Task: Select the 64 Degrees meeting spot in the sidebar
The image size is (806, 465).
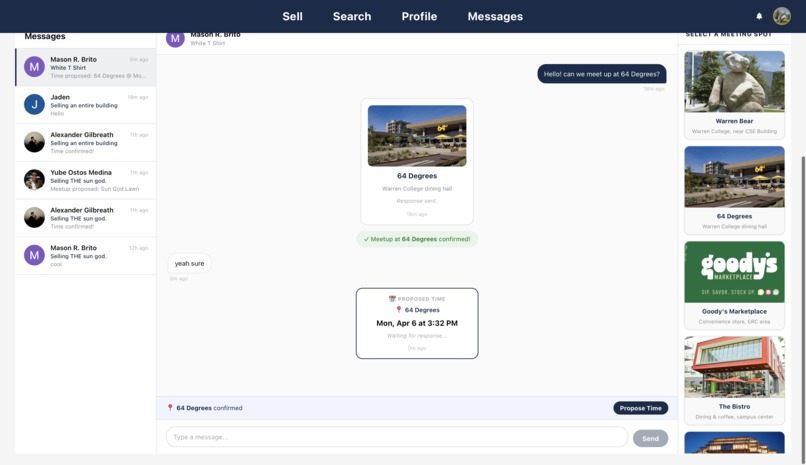Action: (x=735, y=190)
